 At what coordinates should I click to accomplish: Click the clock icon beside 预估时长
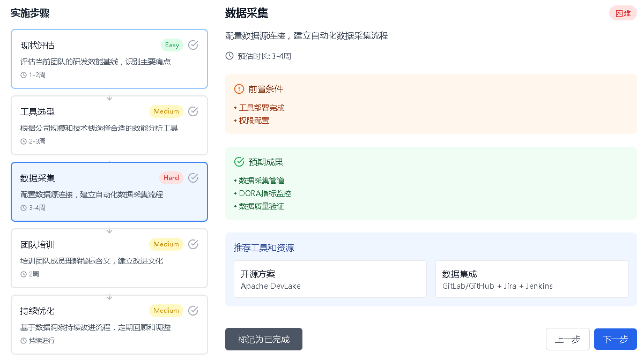(230, 56)
